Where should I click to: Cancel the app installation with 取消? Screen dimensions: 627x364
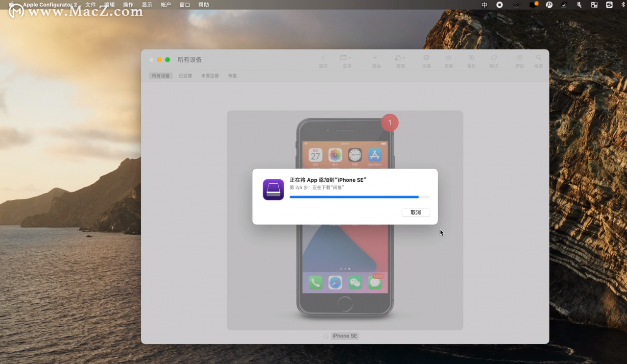415,212
